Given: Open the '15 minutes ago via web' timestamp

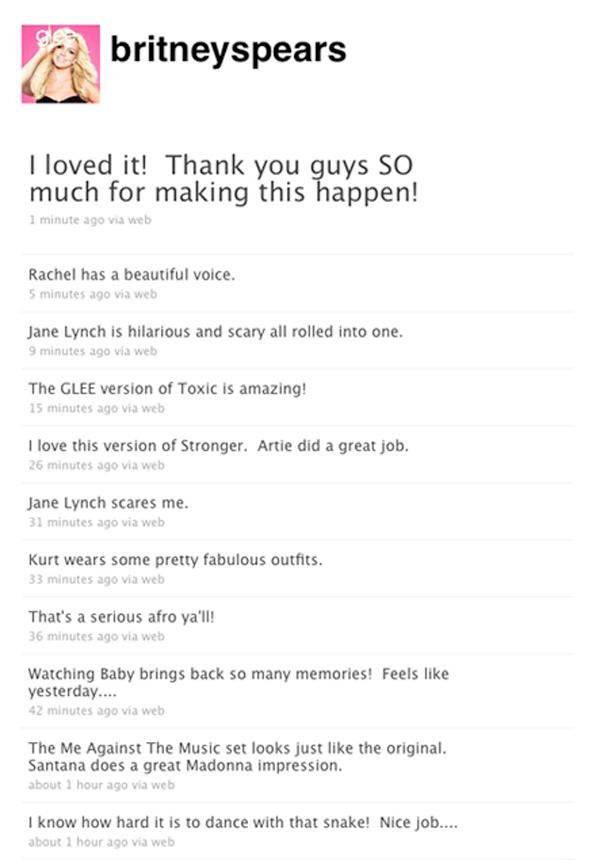Looking at the screenshot, I should tap(97, 408).
